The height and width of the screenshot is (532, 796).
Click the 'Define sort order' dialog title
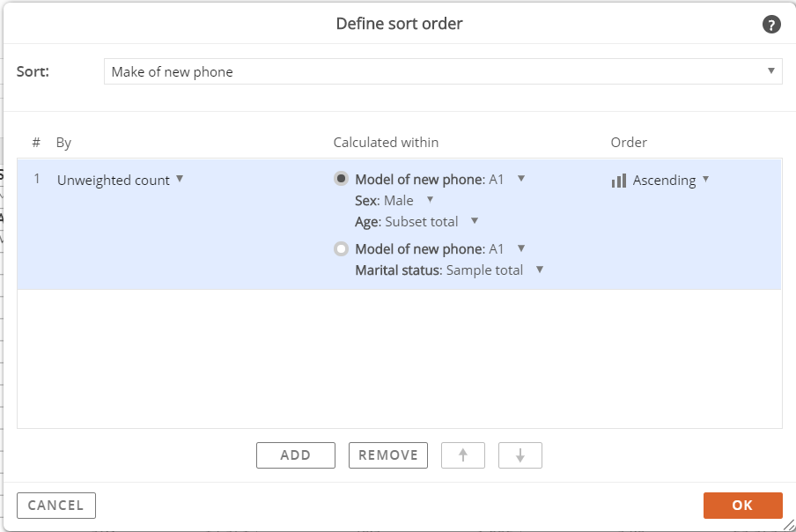400,24
